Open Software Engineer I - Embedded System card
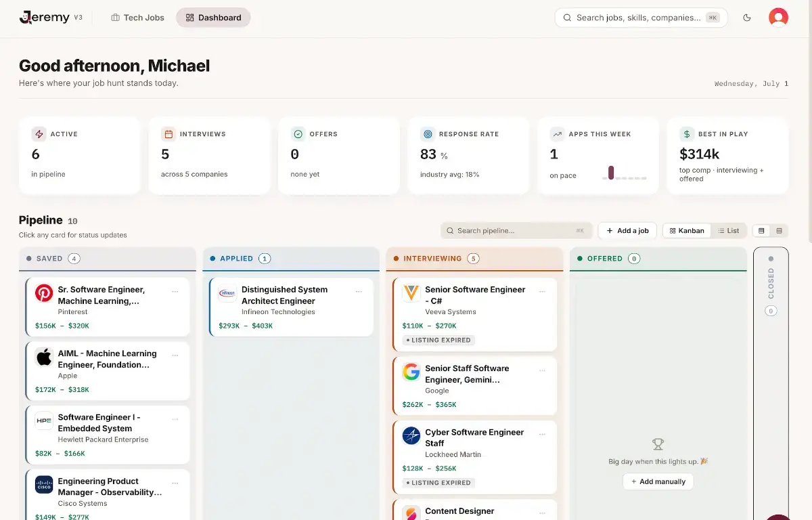 [x=108, y=435]
